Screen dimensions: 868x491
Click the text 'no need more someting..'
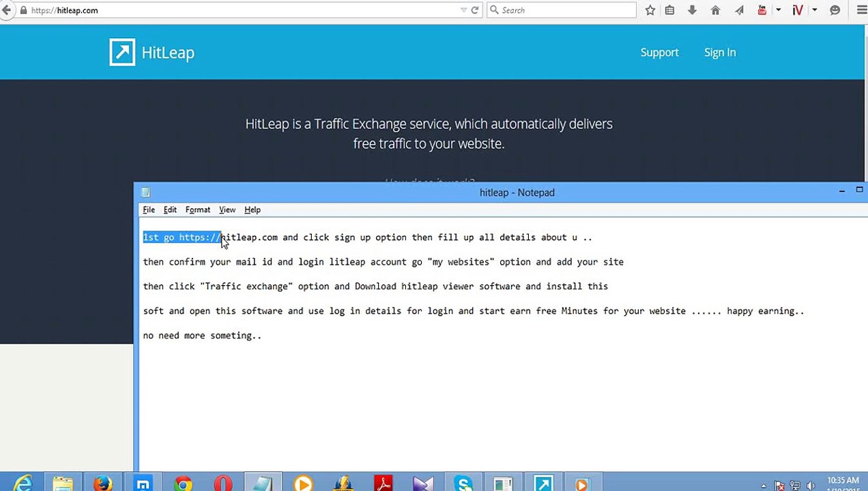coord(202,336)
